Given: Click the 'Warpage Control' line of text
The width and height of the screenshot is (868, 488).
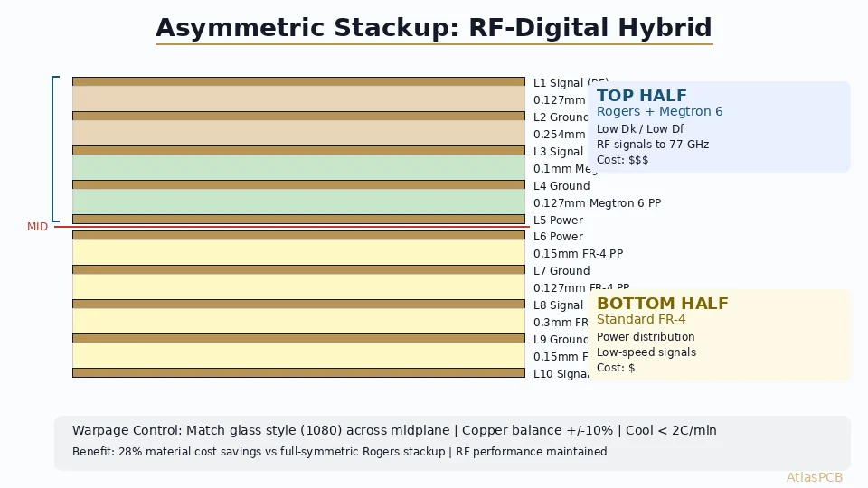Looking at the screenshot, I should (394, 430).
